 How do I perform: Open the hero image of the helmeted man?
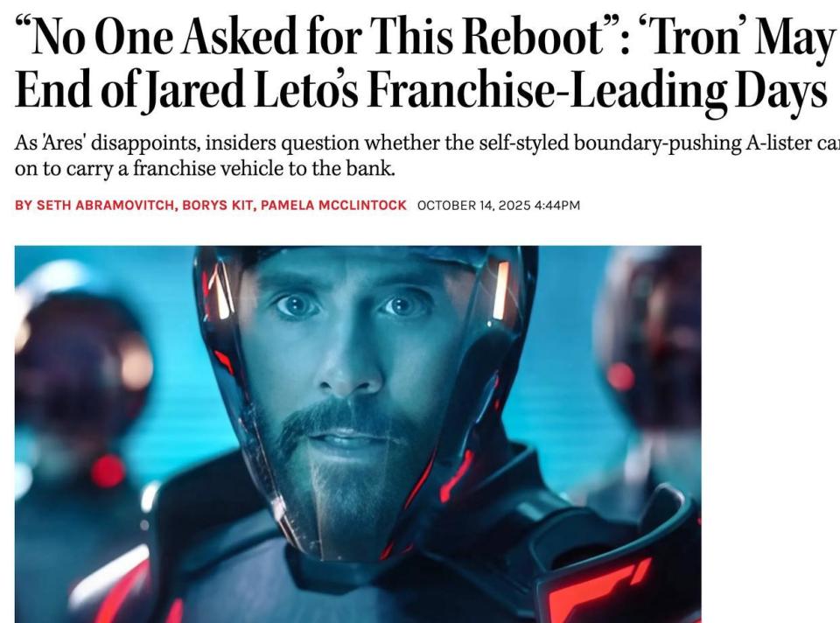pos(358,434)
